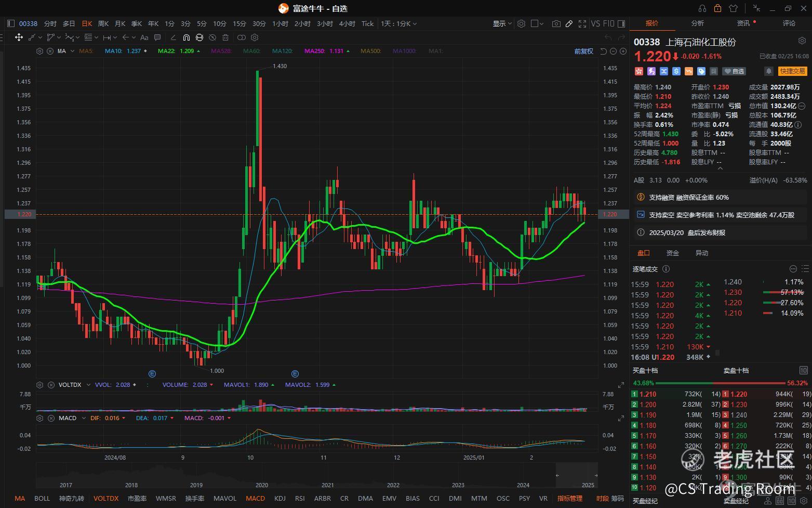Expand the 1天:1分K period dropdown
812x508 pixels.
pyautogui.click(x=399, y=23)
